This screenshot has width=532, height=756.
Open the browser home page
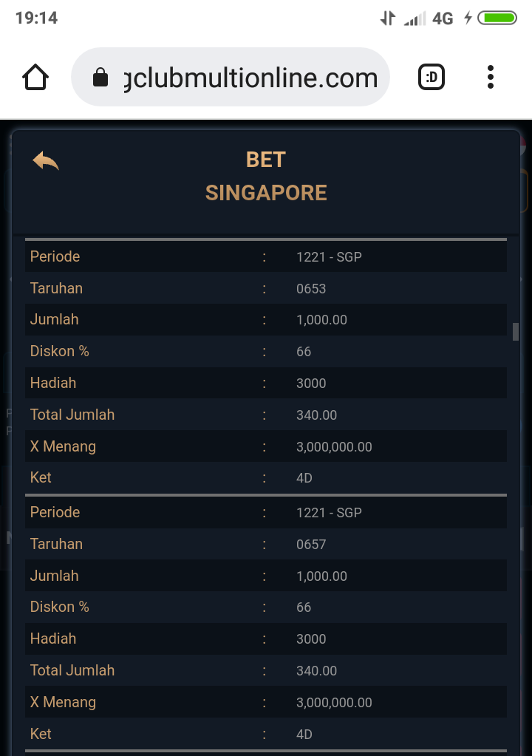pos(36,78)
